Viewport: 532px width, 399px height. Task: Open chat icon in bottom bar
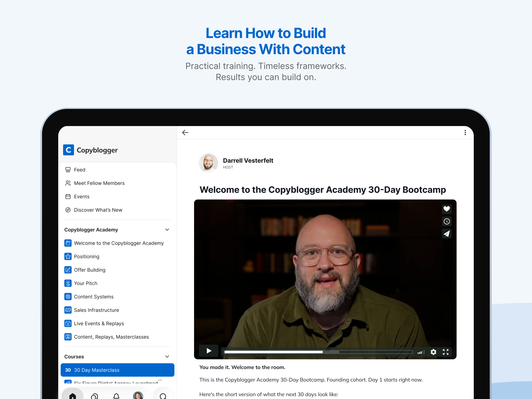[x=94, y=396]
